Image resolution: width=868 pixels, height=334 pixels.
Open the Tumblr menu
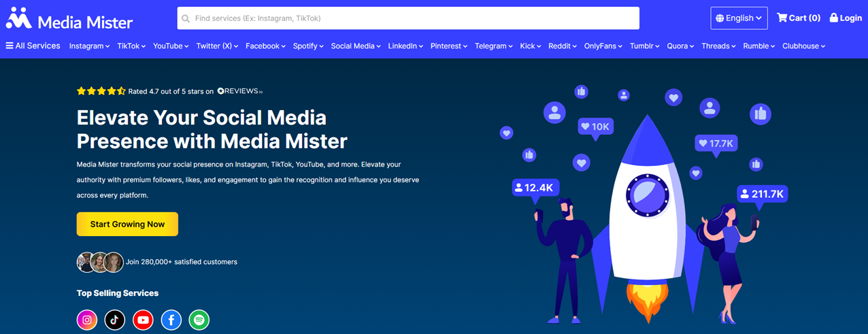pyautogui.click(x=645, y=46)
